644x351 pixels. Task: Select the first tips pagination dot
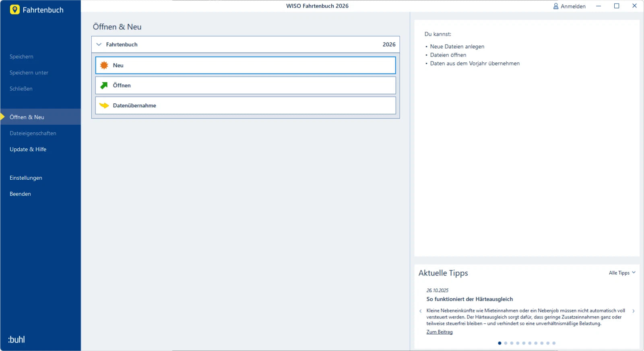pos(500,343)
